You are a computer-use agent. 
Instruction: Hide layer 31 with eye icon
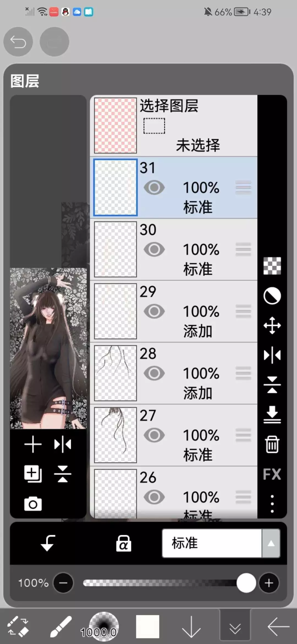(154, 187)
